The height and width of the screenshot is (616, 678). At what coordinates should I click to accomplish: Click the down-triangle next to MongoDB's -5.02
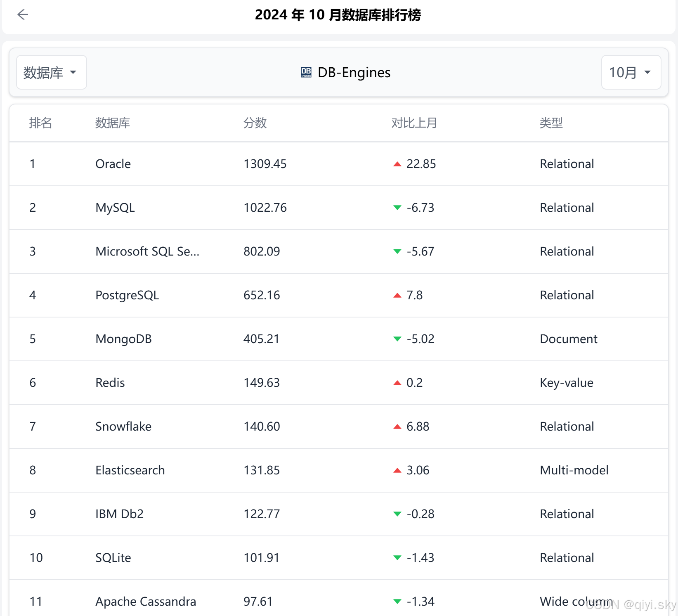(397, 339)
